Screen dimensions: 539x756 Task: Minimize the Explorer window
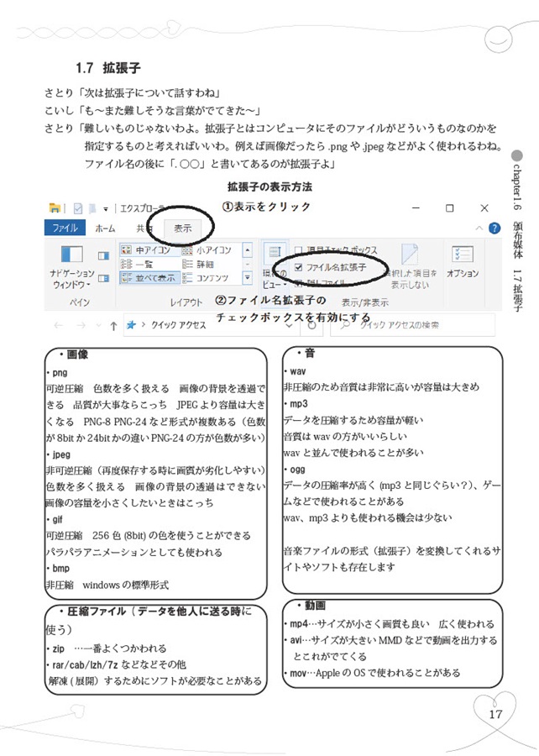point(416,207)
